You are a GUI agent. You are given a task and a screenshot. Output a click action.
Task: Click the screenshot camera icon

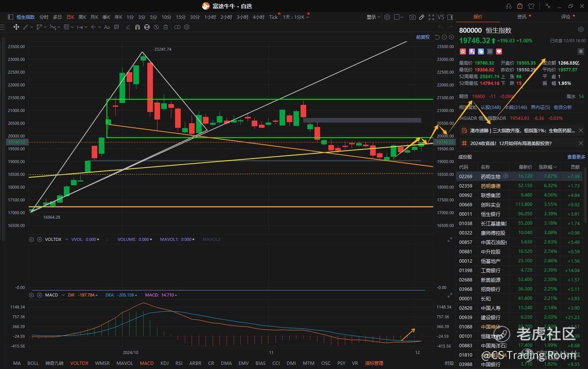(x=412, y=17)
